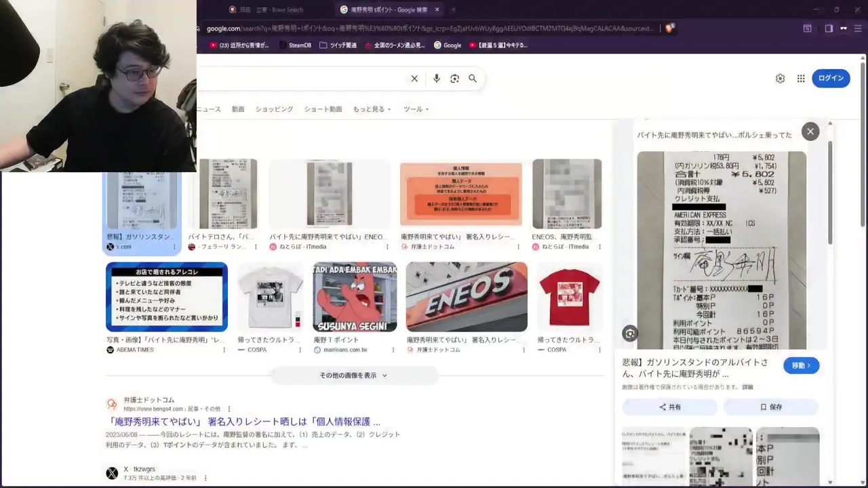Click the large receipt preview image
868x488 pixels.
tap(722, 250)
